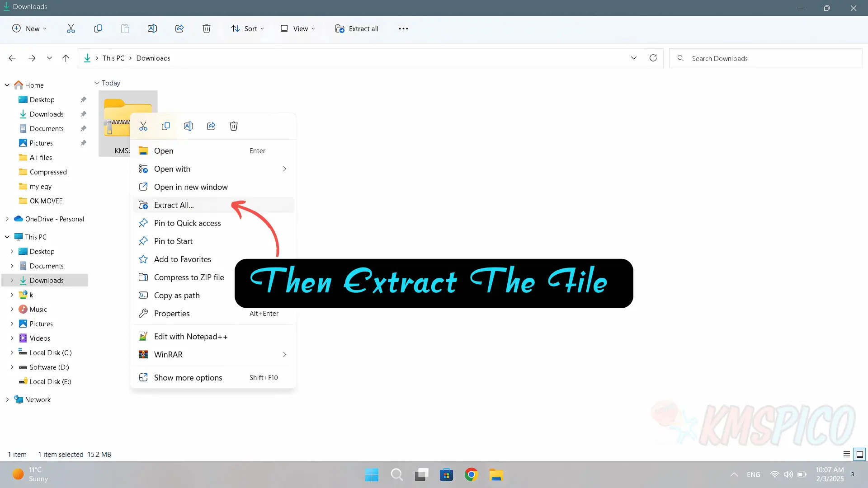This screenshot has height=488, width=868.
Task: Collapse the This PC tree node
Action: 7,237
